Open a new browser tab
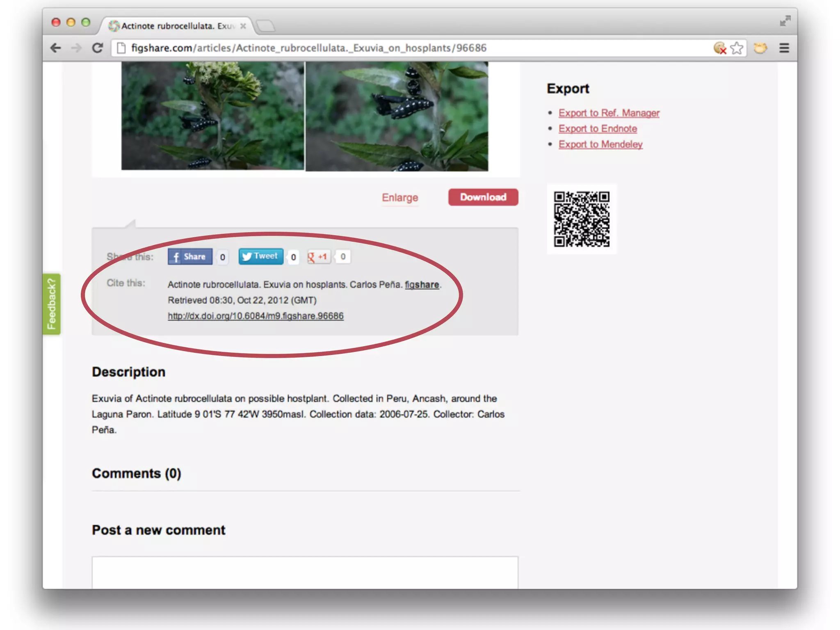 click(266, 26)
